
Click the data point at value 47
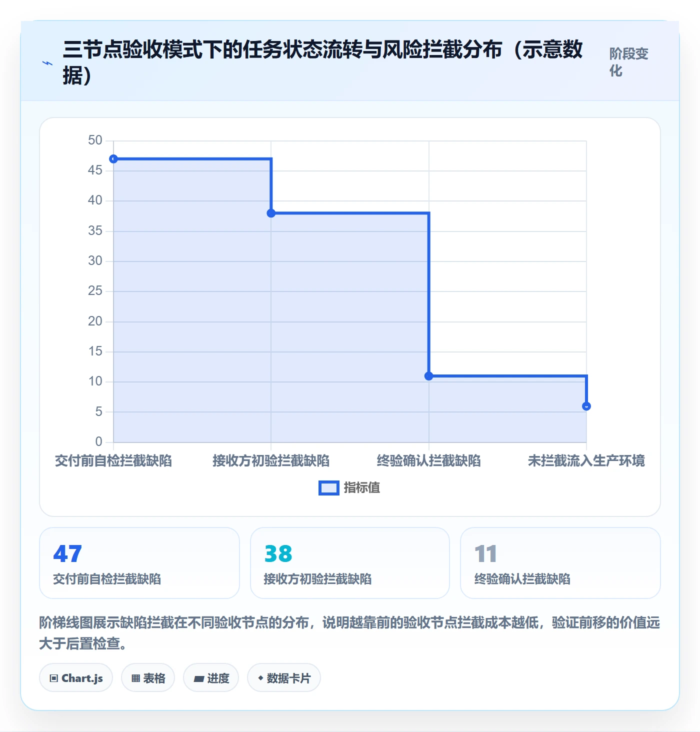click(113, 159)
